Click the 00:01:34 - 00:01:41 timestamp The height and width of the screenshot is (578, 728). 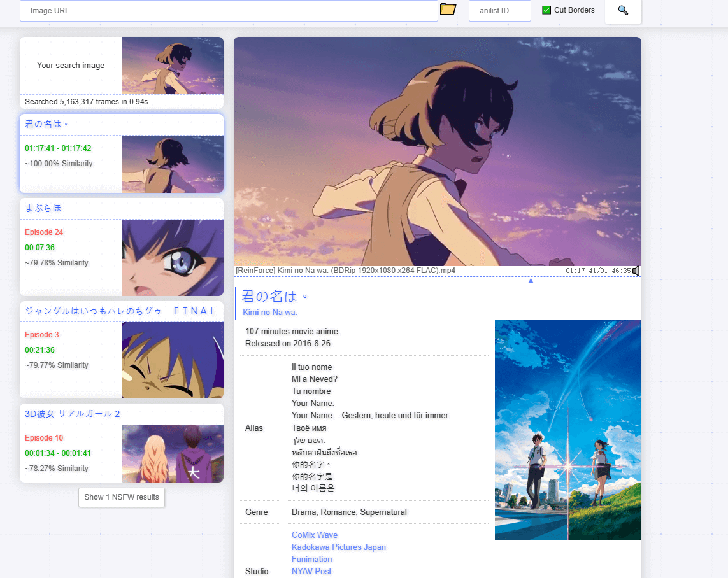point(58,453)
